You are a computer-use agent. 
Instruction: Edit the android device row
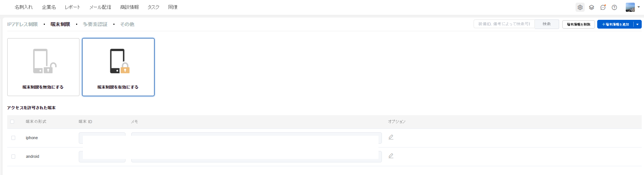(391, 156)
